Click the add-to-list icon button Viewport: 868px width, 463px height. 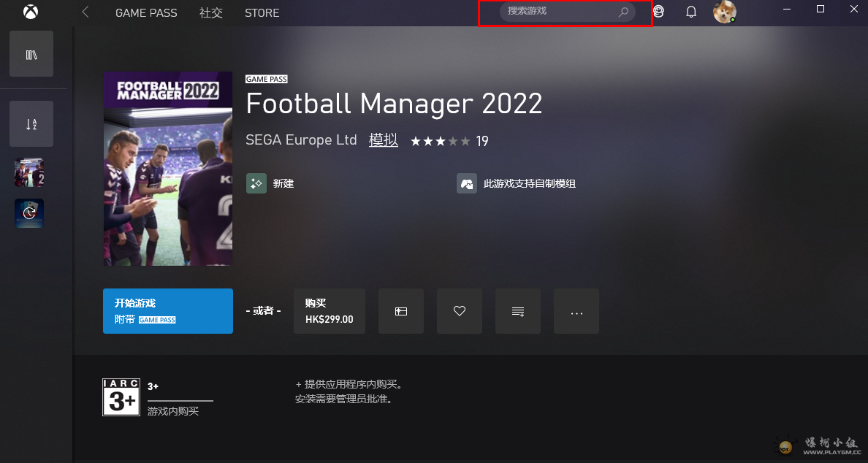[x=517, y=311]
